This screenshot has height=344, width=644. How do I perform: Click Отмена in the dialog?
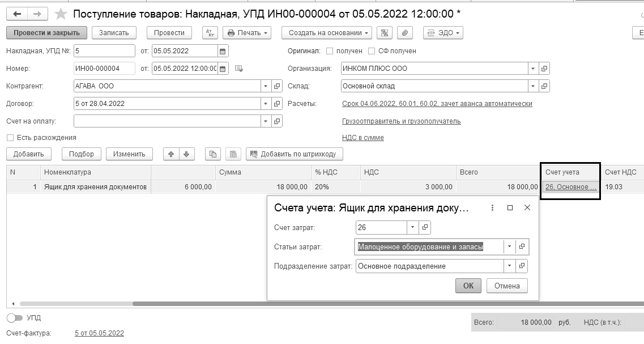(x=507, y=286)
